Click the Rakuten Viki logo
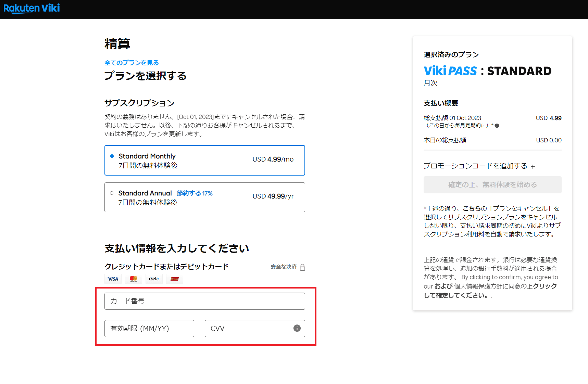Viewport: 588px width, 384px height. pyautogui.click(x=32, y=8)
